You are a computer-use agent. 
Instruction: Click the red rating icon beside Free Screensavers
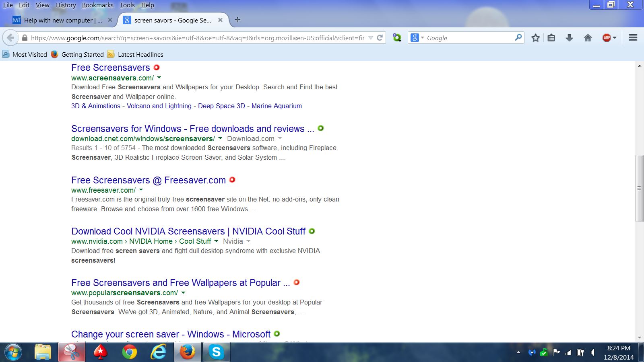pyautogui.click(x=157, y=67)
